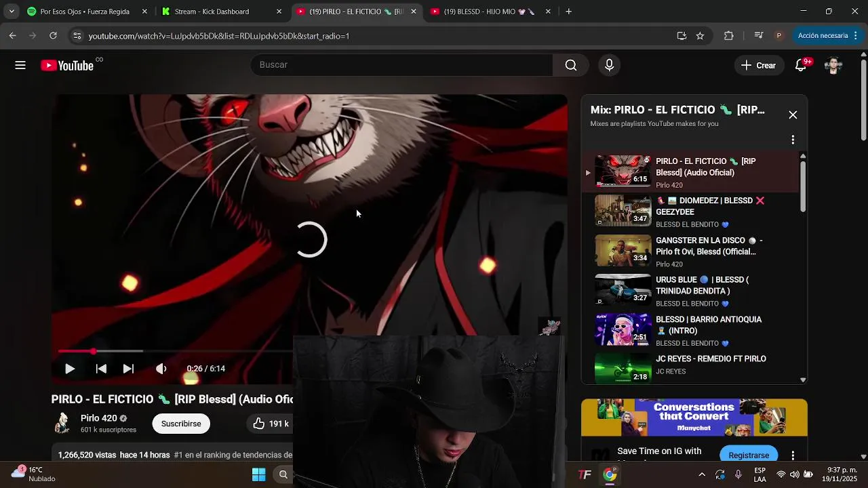The width and height of the screenshot is (868, 488).
Task: Open account avatar menu
Action: [x=833, y=65]
